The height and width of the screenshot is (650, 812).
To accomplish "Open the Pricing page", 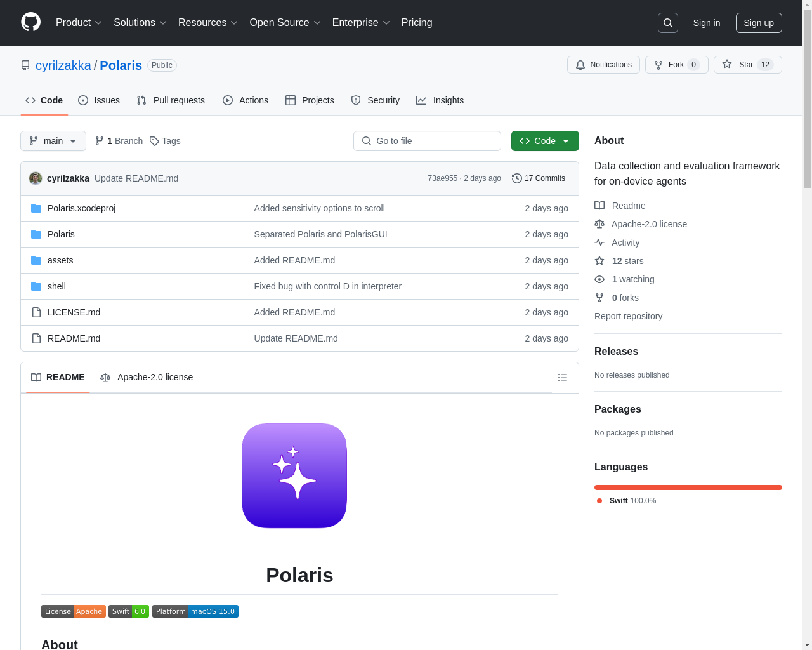I will tap(417, 23).
